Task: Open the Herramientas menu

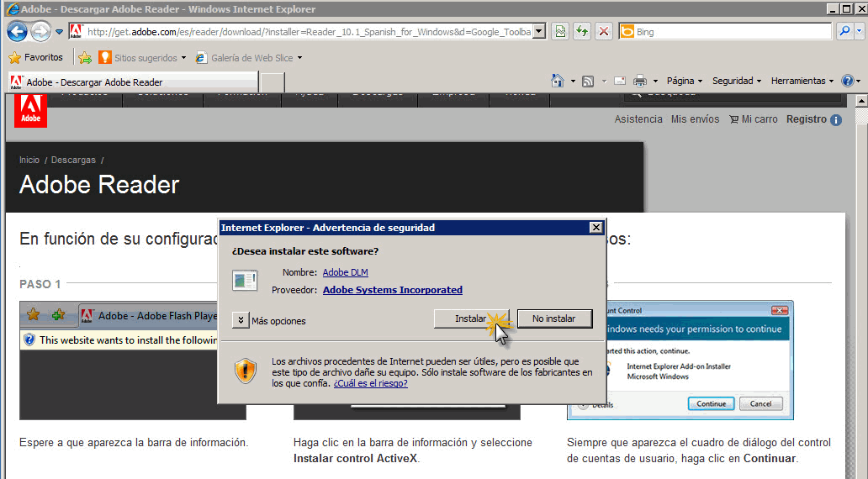Action: pos(802,81)
